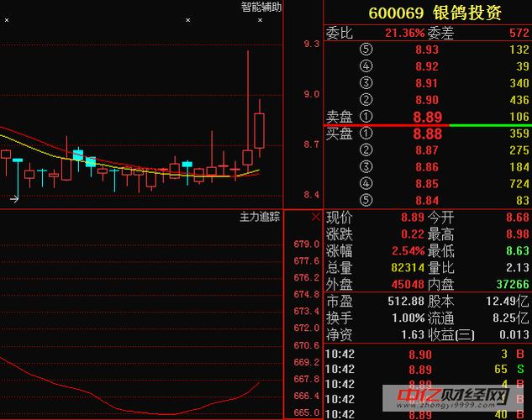Open the 智能辅助 label above the K-line chart
The width and height of the screenshot is (532, 420).
pos(261,7)
